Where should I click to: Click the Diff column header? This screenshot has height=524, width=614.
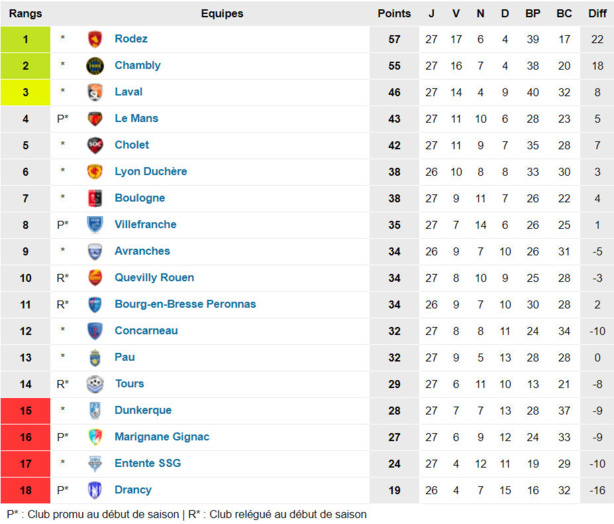597,13
